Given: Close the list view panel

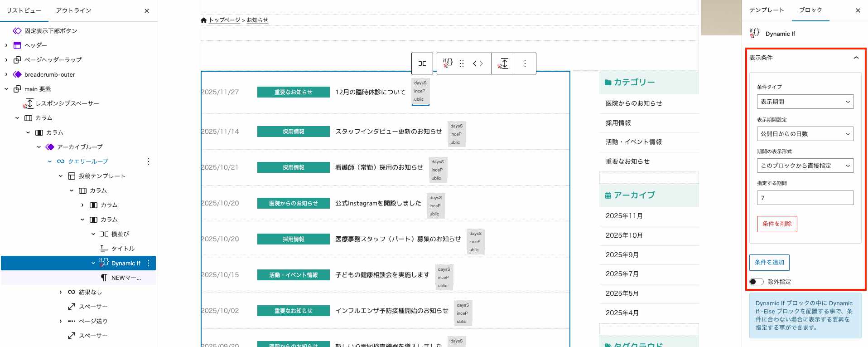Looking at the screenshot, I should (147, 11).
